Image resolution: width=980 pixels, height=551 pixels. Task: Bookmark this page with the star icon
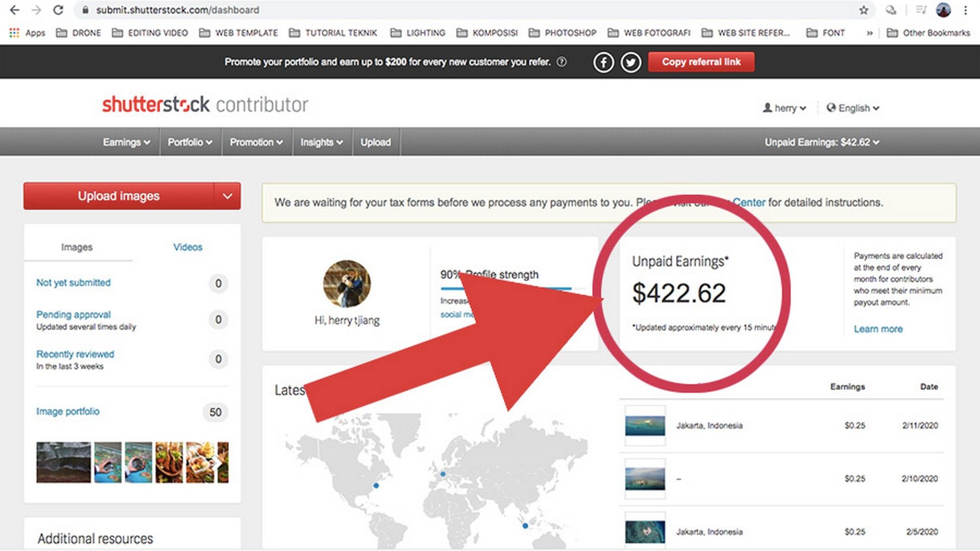(864, 10)
